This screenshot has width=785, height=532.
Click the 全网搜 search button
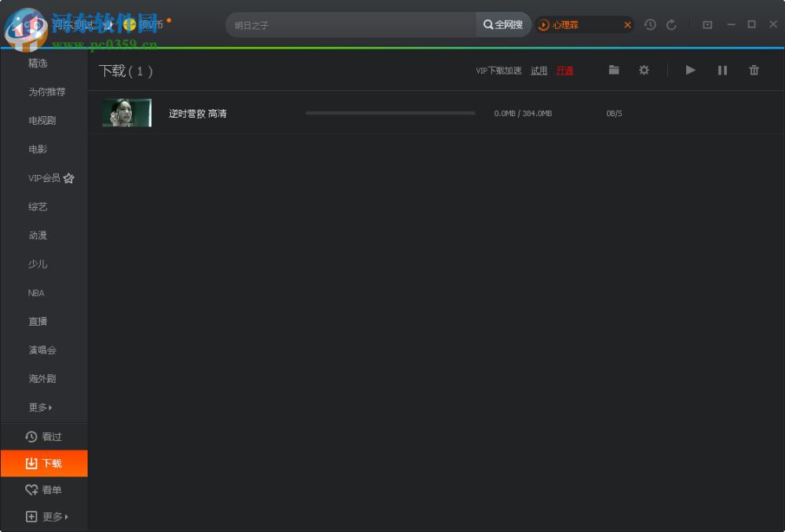[503, 24]
